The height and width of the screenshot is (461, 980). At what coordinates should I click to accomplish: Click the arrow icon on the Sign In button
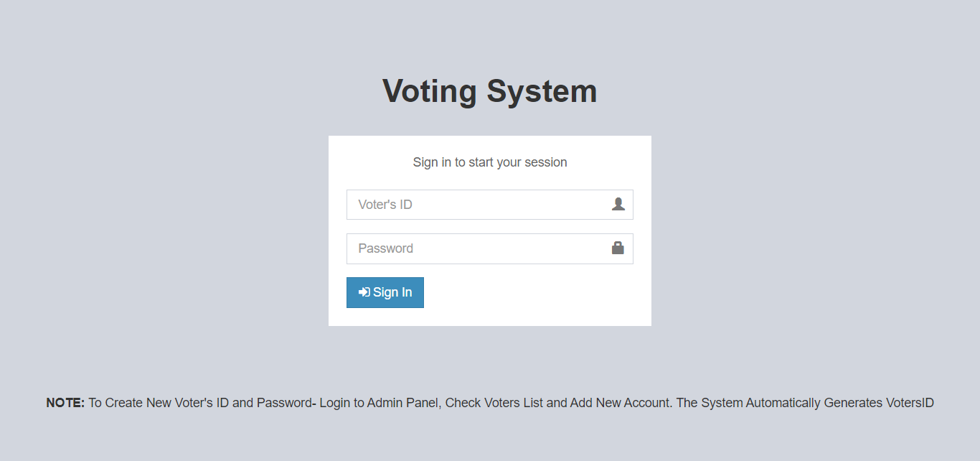coord(364,292)
